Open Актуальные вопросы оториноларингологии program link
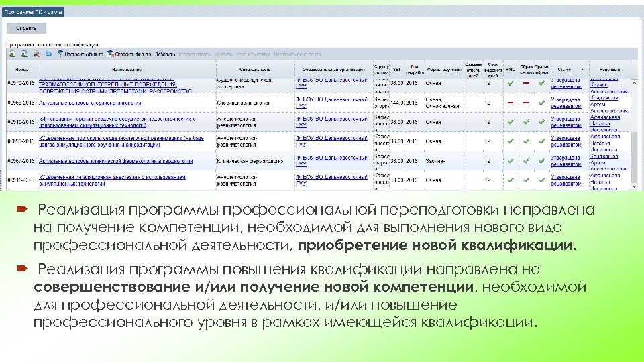This screenshot has height=362, width=644. click(90, 103)
